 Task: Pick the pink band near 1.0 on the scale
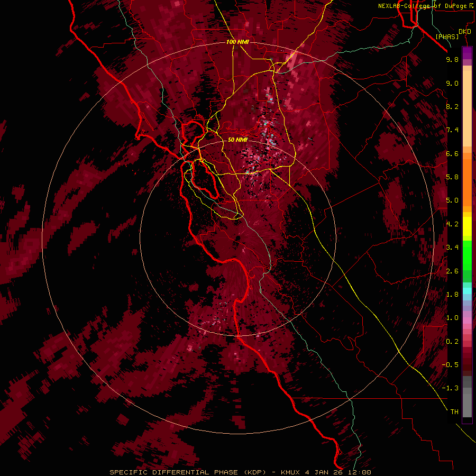click(x=467, y=320)
